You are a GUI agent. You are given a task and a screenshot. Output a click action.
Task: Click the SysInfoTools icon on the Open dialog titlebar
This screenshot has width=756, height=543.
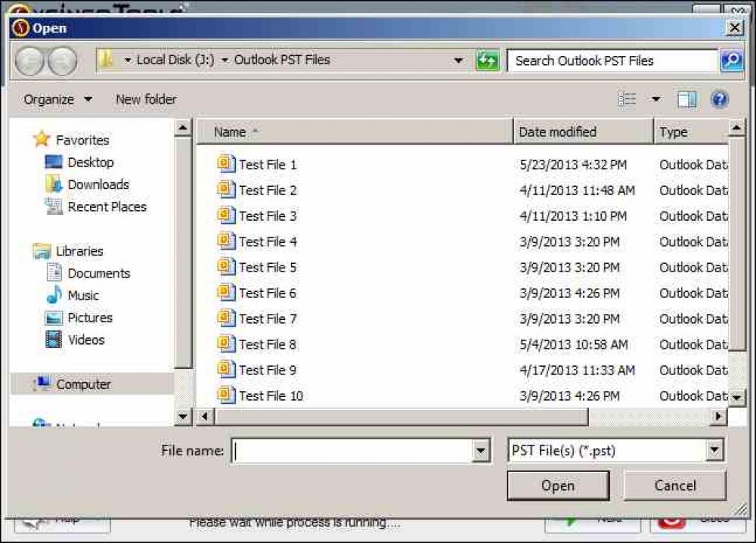click(20, 27)
